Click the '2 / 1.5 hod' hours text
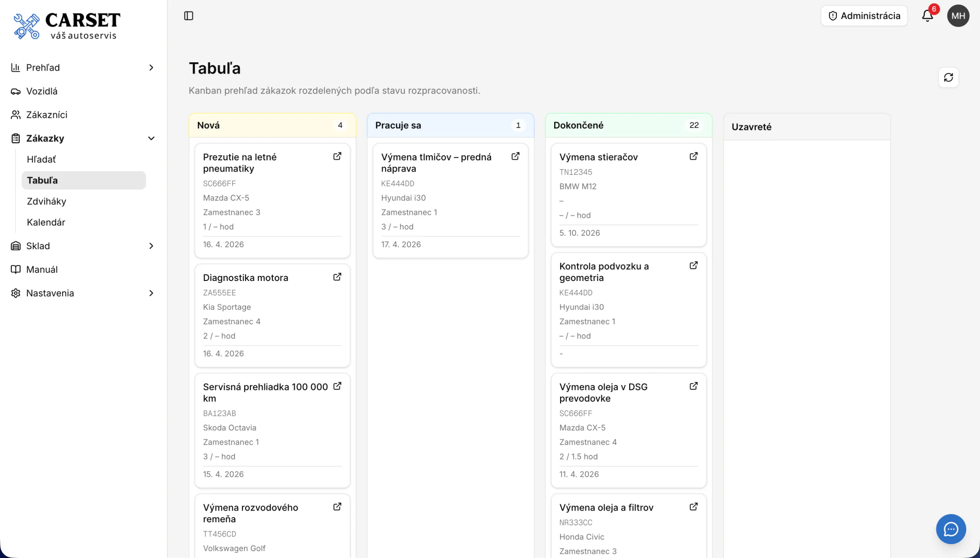This screenshot has width=980, height=558. (578, 457)
